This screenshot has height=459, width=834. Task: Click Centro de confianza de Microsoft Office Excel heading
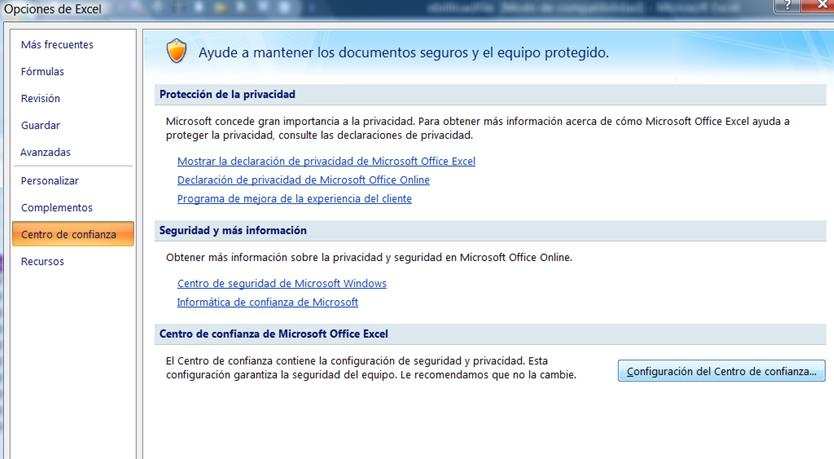click(x=274, y=334)
